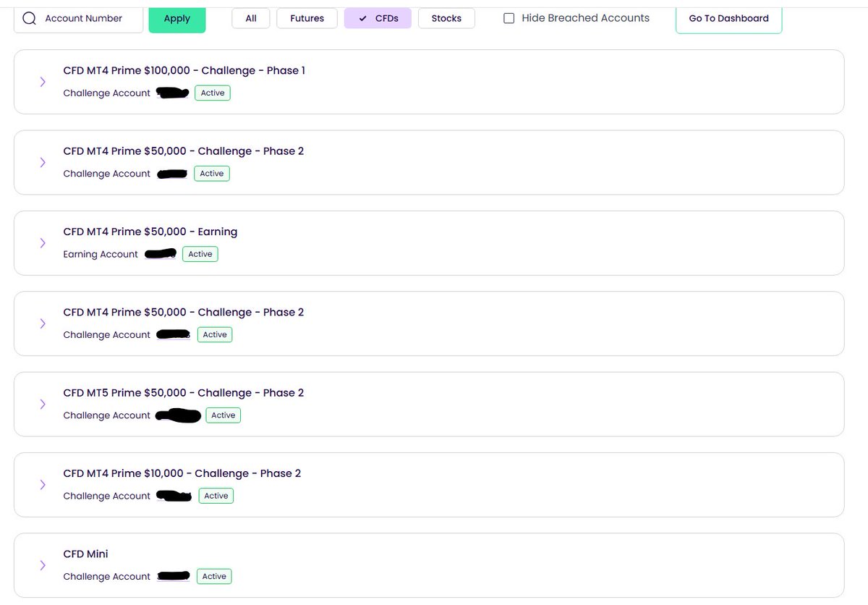Focus the Account Number search field

pyautogui.click(x=78, y=19)
